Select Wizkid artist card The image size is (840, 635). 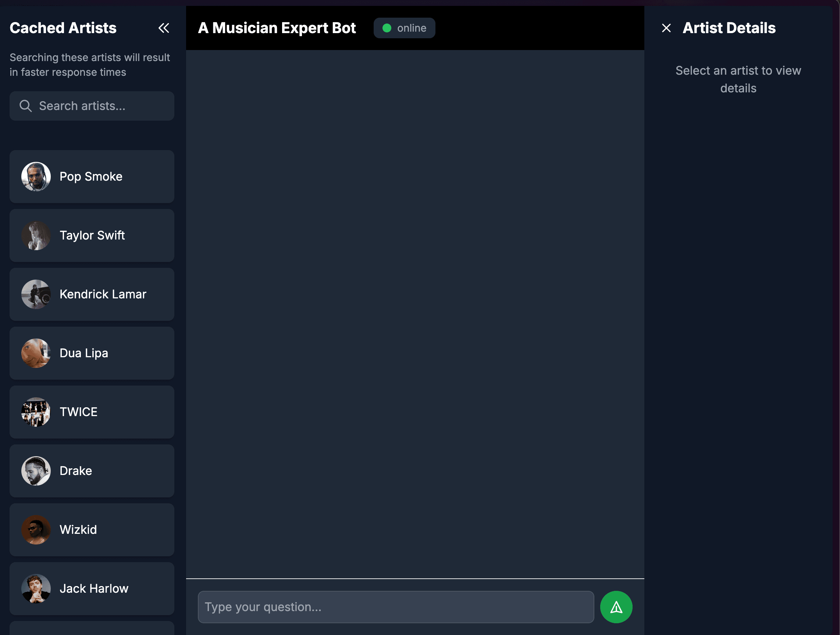coord(92,530)
